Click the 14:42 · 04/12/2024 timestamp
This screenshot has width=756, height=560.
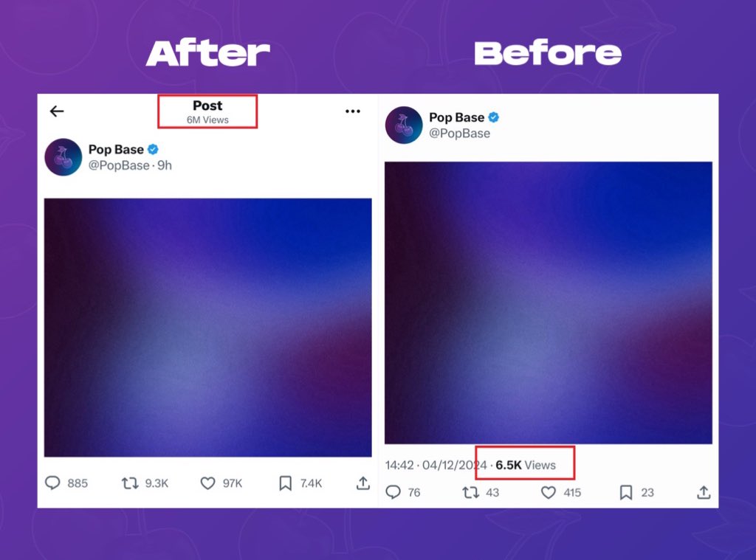(x=436, y=465)
